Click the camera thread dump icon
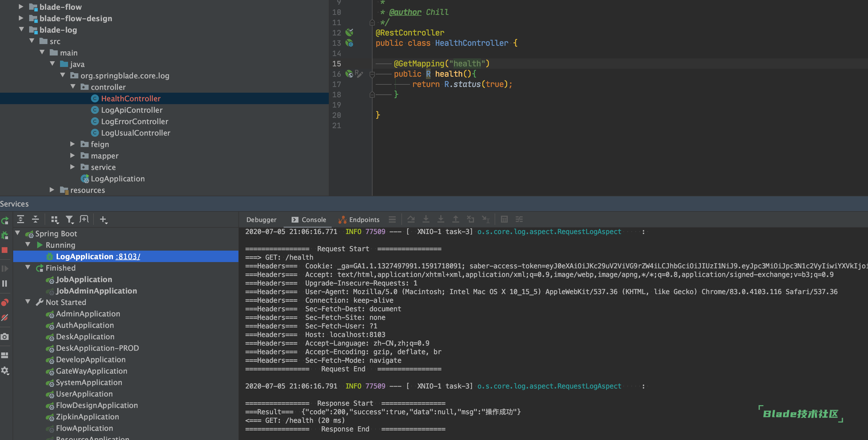Viewport: 868px width, 440px height. click(5, 336)
